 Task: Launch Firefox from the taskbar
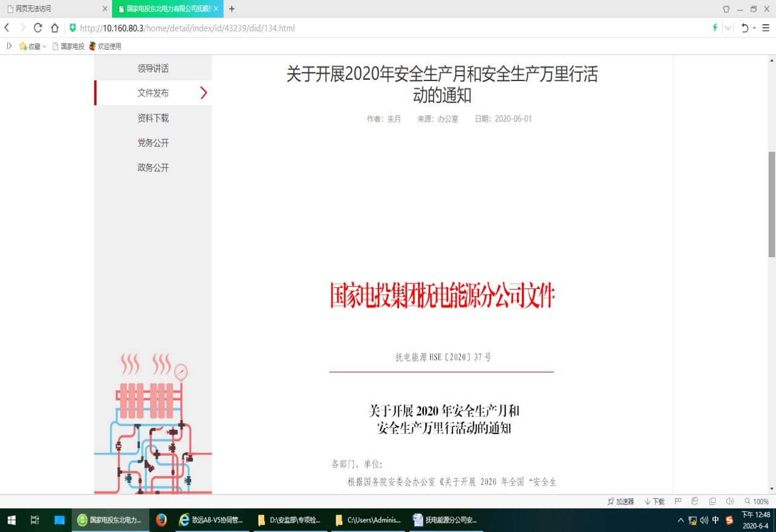click(x=161, y=520)
